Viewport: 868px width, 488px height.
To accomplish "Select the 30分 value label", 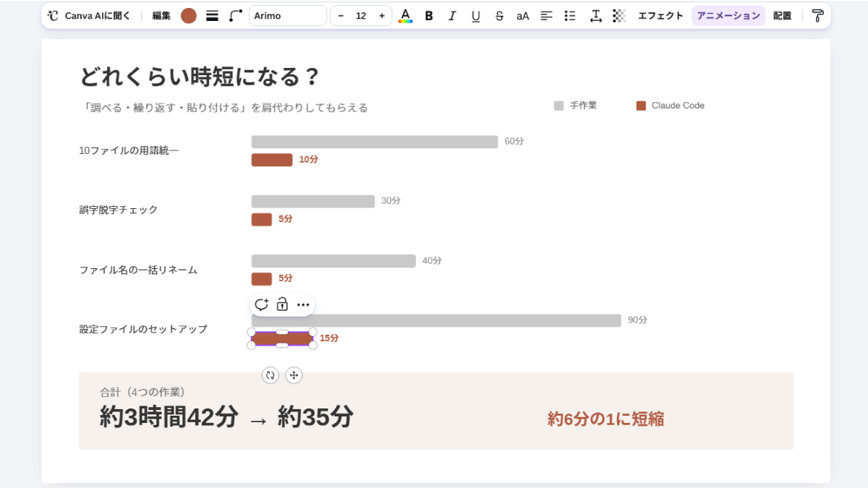I will click(x=391, y=201).
